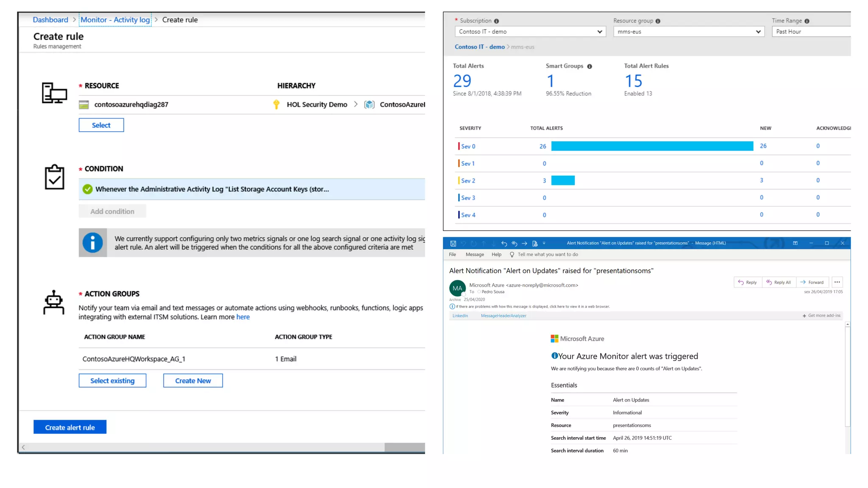Open the more actions ellipsis button
Screen dimensions: 868x488
pyautogui.click(x=837, y=282)
